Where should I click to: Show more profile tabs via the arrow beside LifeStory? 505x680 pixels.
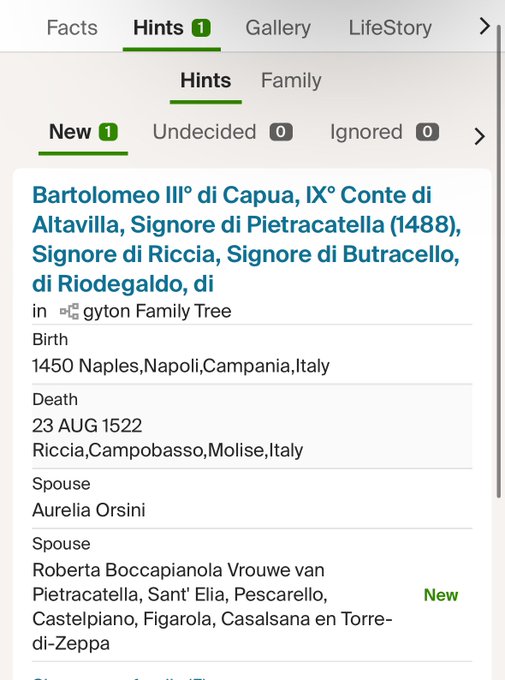[x=485, y=26]
